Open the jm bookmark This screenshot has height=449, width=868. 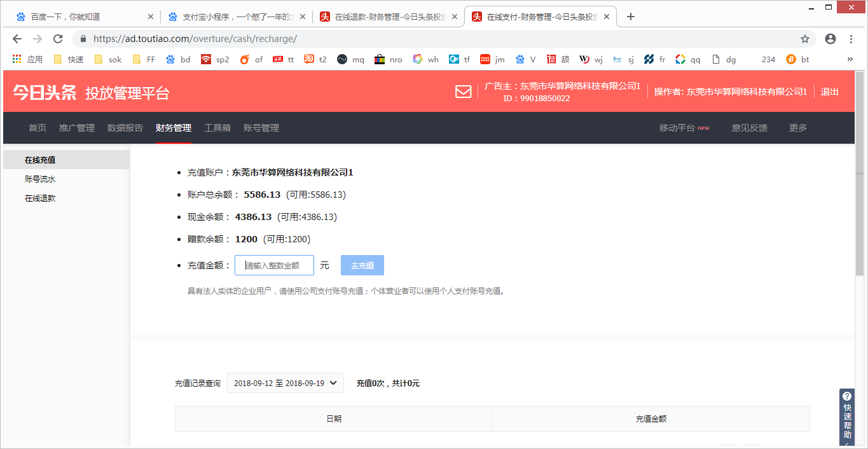492,59
